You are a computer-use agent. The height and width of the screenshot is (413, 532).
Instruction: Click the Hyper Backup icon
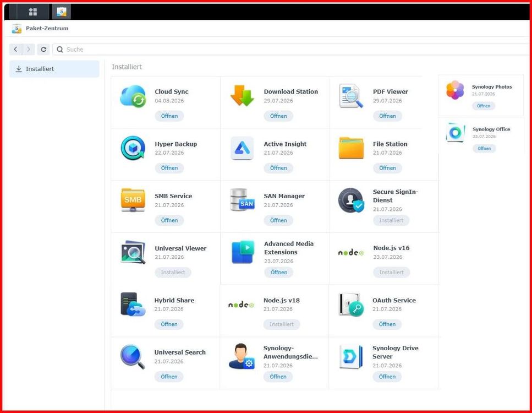click(133, 148)
